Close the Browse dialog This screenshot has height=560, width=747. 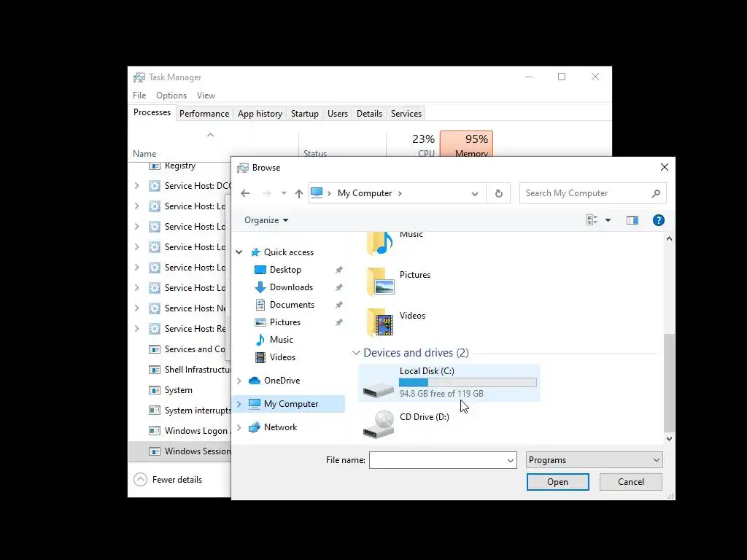664,167
